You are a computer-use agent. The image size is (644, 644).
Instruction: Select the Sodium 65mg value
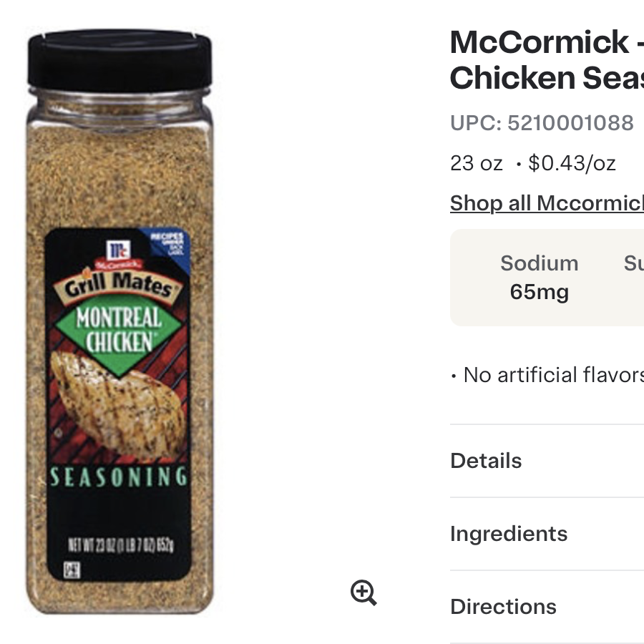(x=539, y=292)
